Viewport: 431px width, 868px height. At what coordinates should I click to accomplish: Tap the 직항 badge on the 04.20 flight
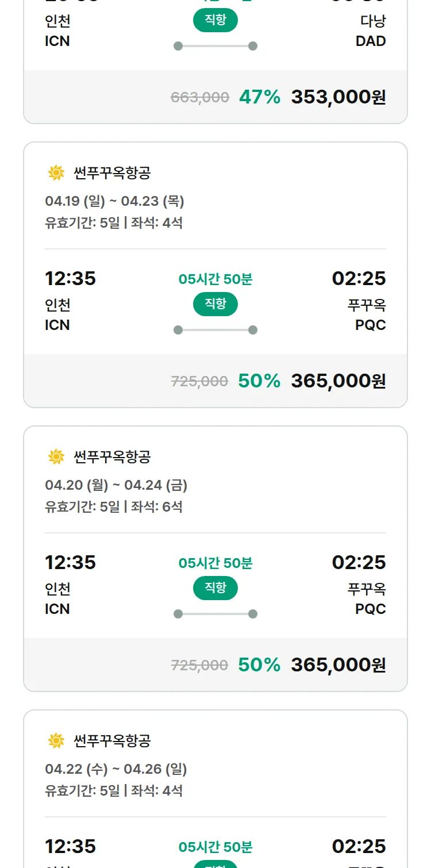pyautogui.click(x=215, y=588)
